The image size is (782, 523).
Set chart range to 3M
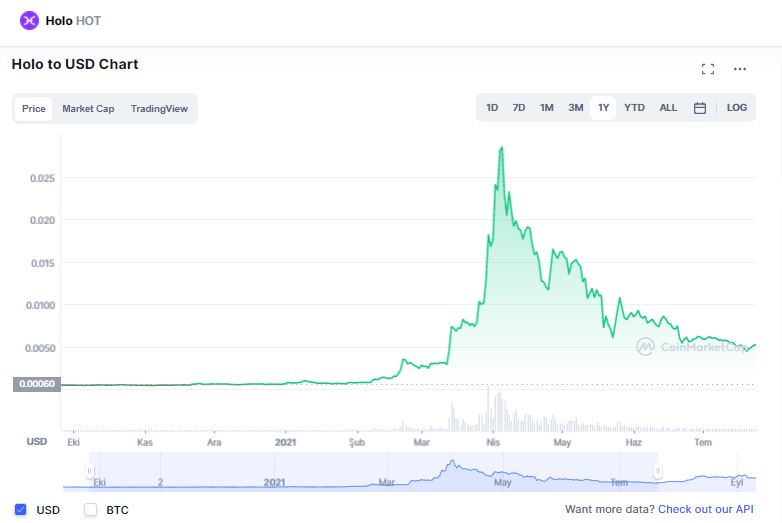click(x=576, y=108)
